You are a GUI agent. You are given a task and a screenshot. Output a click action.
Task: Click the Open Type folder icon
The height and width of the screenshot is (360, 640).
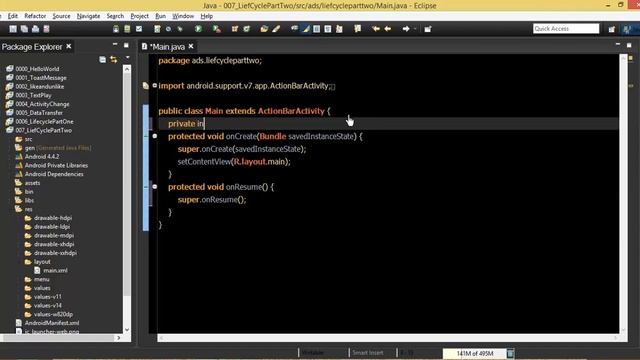264,29
